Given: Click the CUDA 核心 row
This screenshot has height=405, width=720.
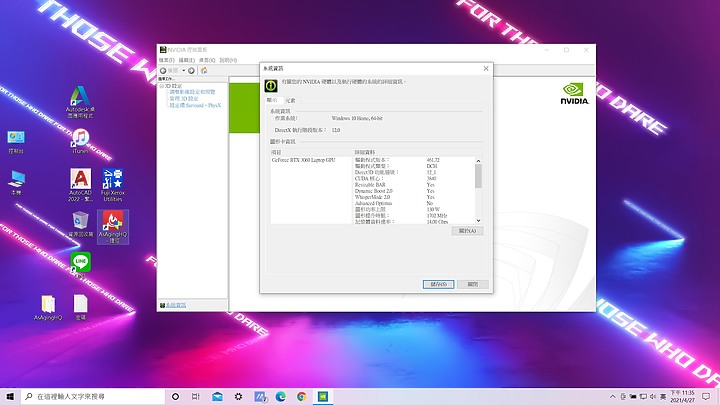Looking at the screenshot, I should click(x=415, y=179).
